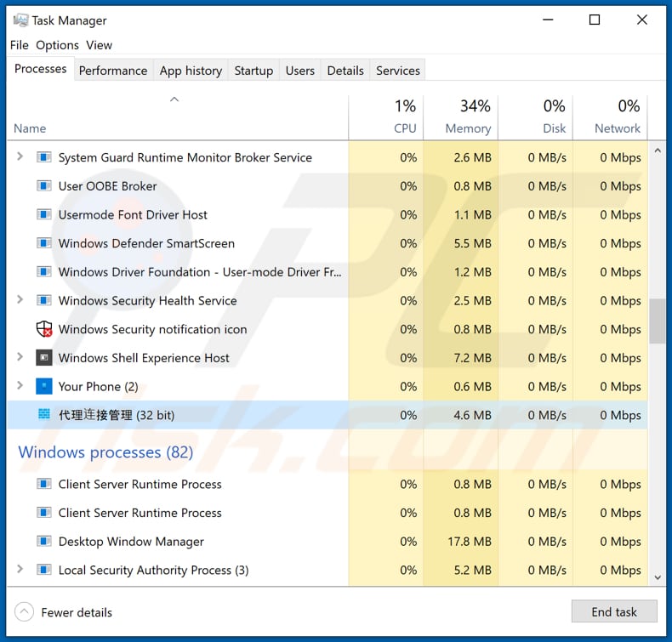This screenshot has width=672, height=642.
Task: Select the 代理连接管理 (32 bit) process
Action: point(327,415)
